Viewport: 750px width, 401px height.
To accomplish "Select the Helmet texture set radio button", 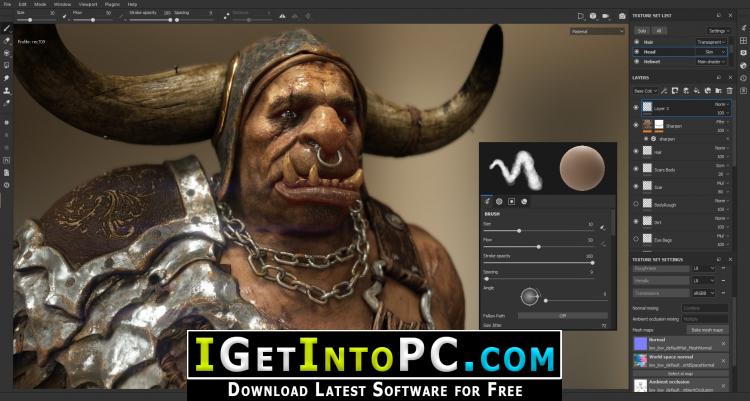I will (x=636, y=60).
